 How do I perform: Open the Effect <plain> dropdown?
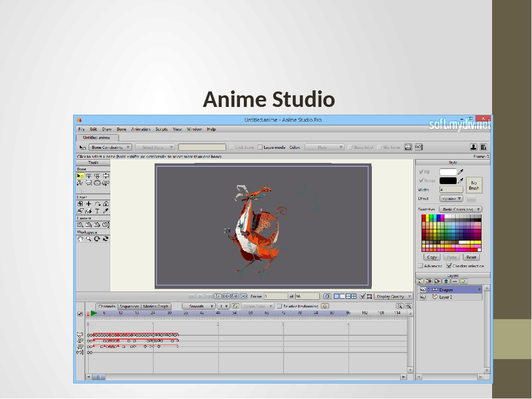(451, 198)
